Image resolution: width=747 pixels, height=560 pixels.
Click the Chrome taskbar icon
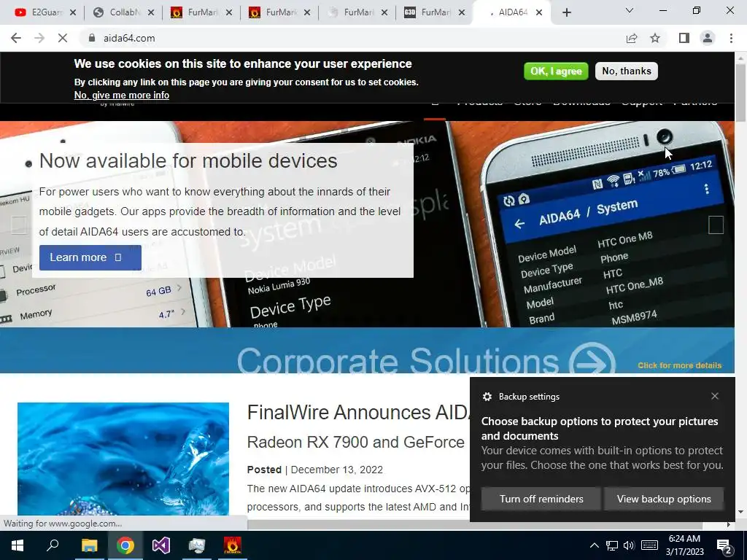(125, 545)
